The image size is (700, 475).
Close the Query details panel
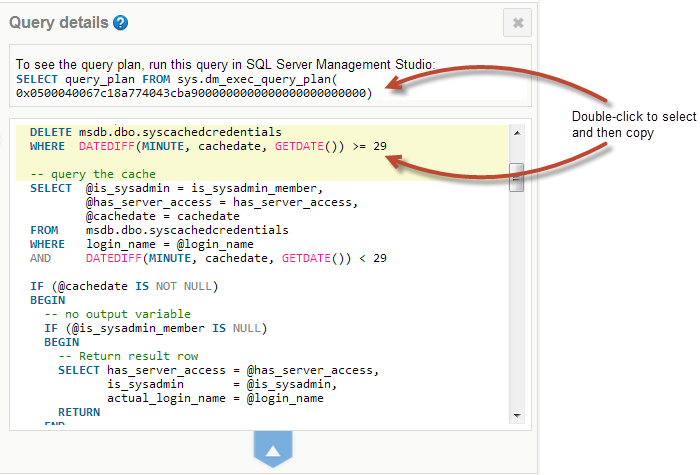click(517, 22)
